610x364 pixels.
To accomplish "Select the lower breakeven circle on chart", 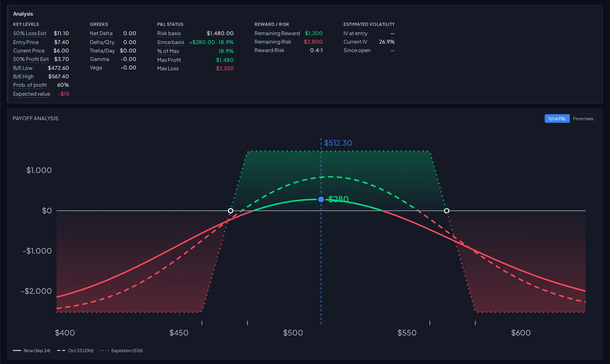I will tap(231, 211).
